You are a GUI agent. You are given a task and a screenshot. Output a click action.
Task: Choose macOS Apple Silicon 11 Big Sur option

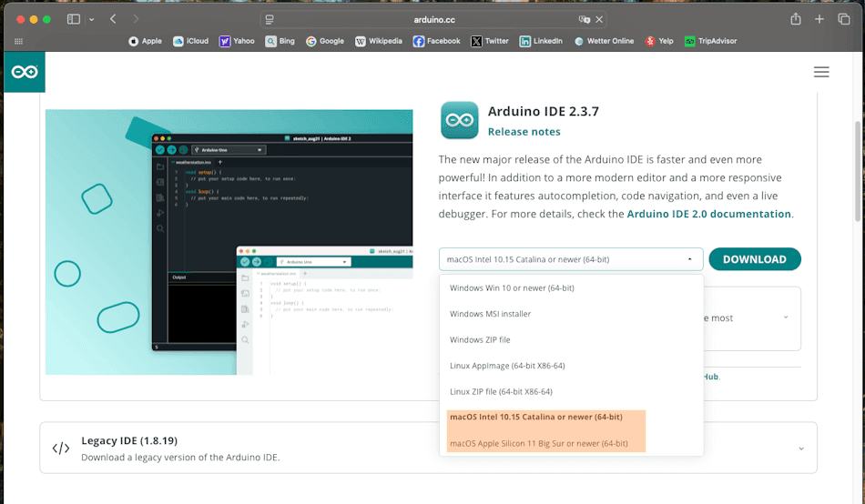coord(539,443)
